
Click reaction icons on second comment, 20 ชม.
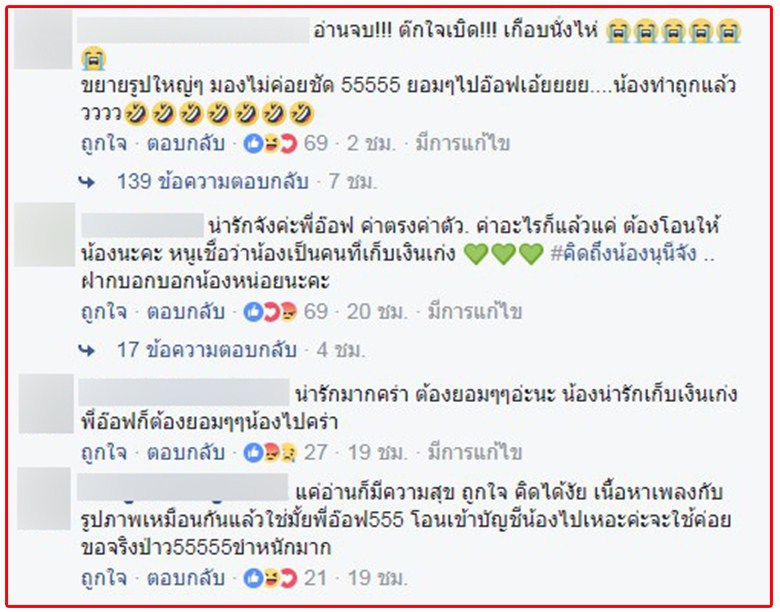pos(270,312)
